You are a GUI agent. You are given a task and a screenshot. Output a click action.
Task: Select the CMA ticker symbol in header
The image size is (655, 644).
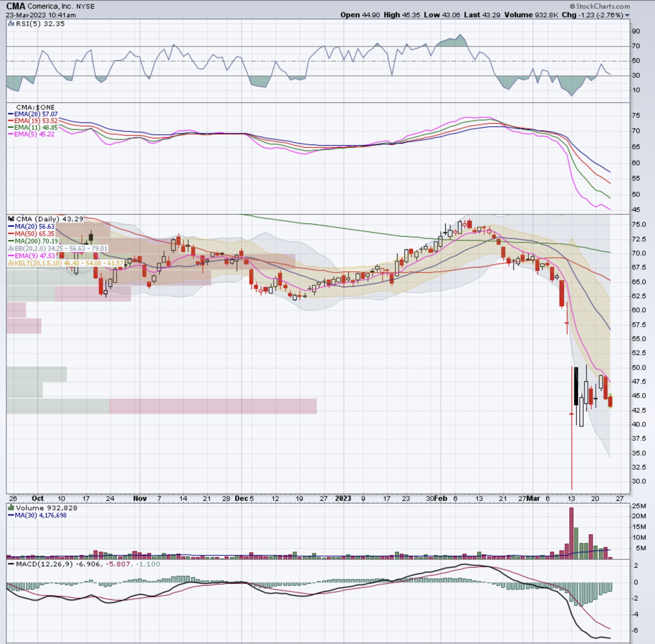tap(16, 6)
